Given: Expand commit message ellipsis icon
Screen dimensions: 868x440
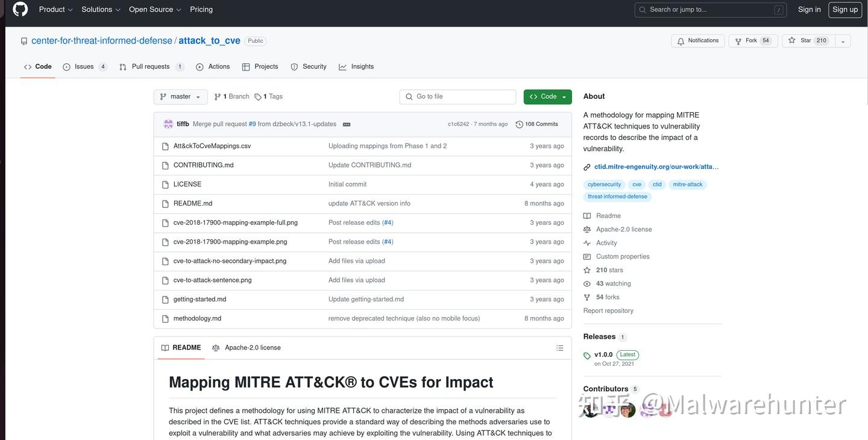Looking at the screenshot, I should pyautogui.click(x=347, y=124).
